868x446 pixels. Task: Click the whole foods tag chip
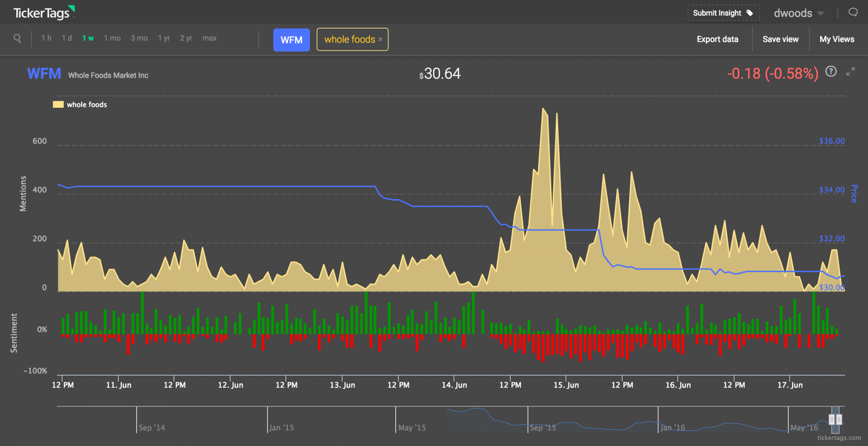pos(353,39)
